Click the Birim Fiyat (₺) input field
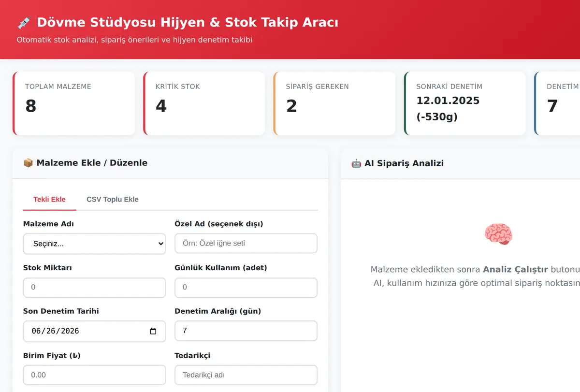580x392 pixels. pos(94,375)
